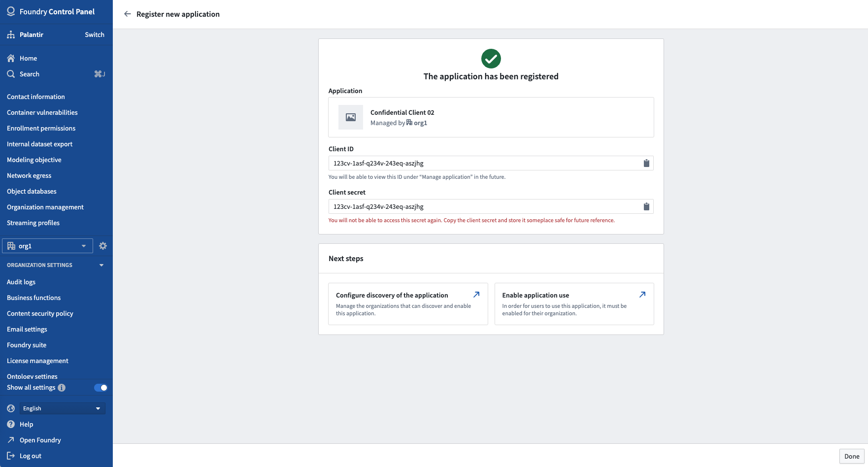
Task: Open Configure discovery of the application
Action: [x=408, y=304]
